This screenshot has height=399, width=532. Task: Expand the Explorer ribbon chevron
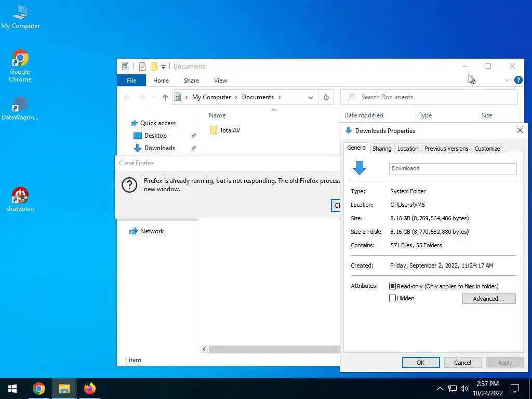(507, 81)
